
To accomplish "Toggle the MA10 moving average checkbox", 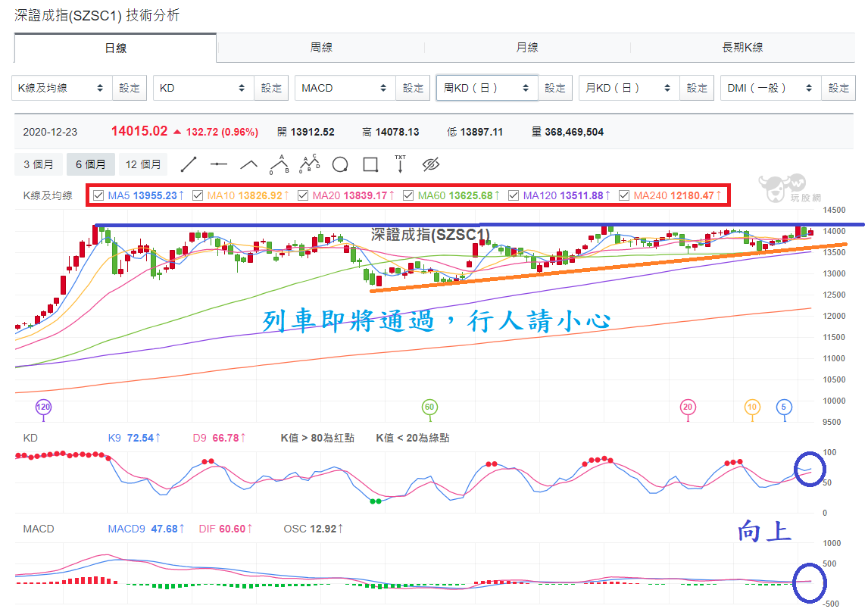I will coord(198,195).
